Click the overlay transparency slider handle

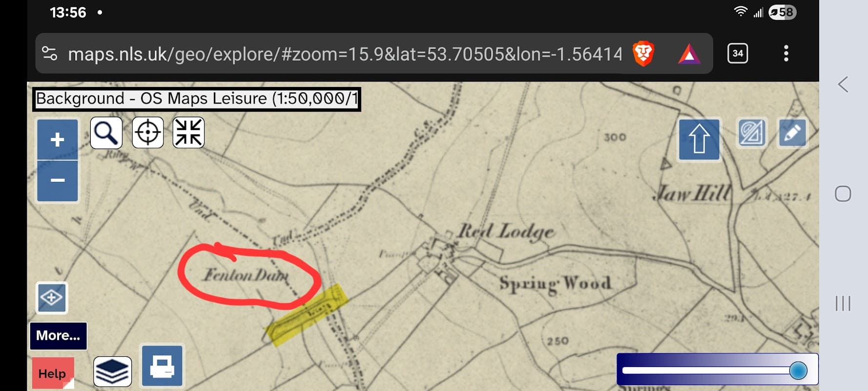tap(798, 370)
